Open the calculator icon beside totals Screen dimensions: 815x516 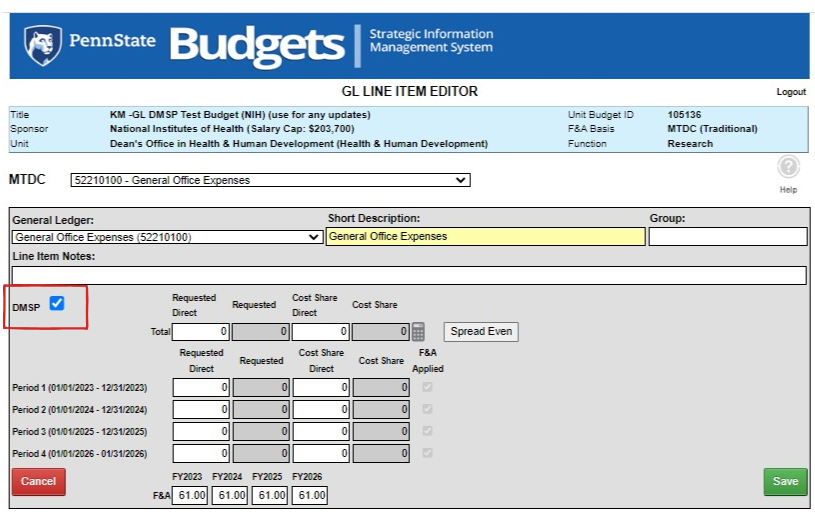[418, 332]
